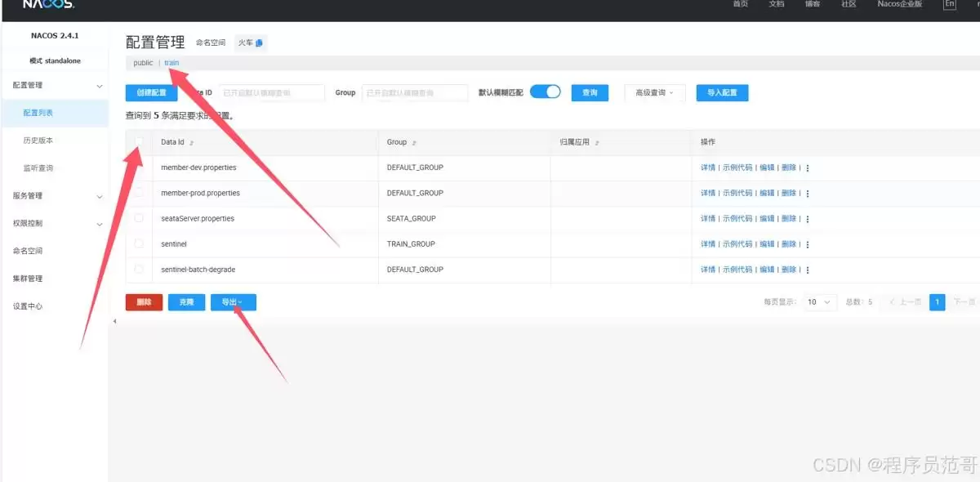Open more actions for seataServer.properties row
This screenshot has height=482, width=980.
click(808, 219)
